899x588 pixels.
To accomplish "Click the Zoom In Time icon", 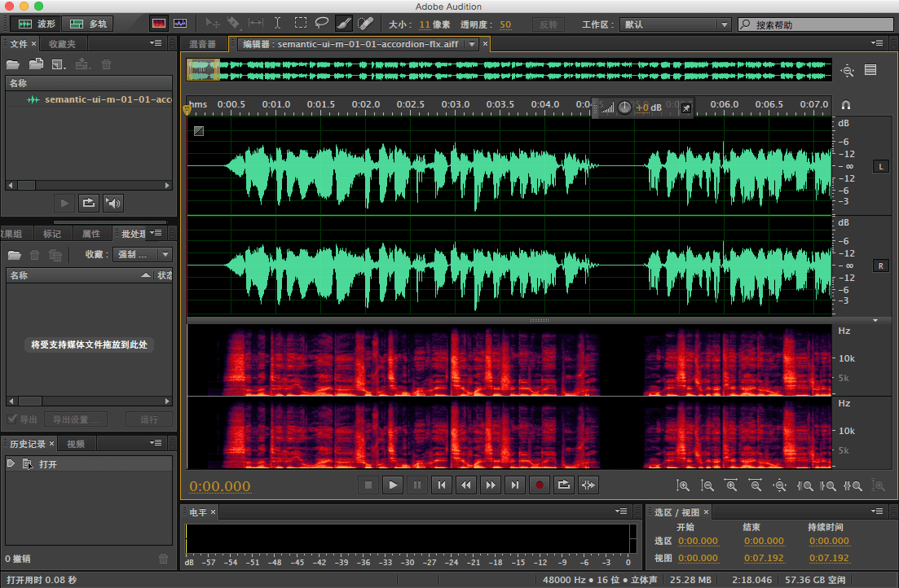I will [x=731, y=485].
